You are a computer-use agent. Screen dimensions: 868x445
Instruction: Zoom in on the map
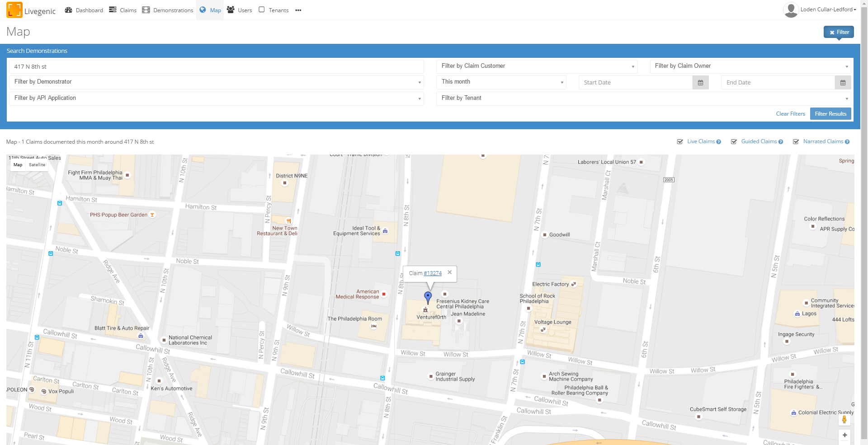(844, 436)
